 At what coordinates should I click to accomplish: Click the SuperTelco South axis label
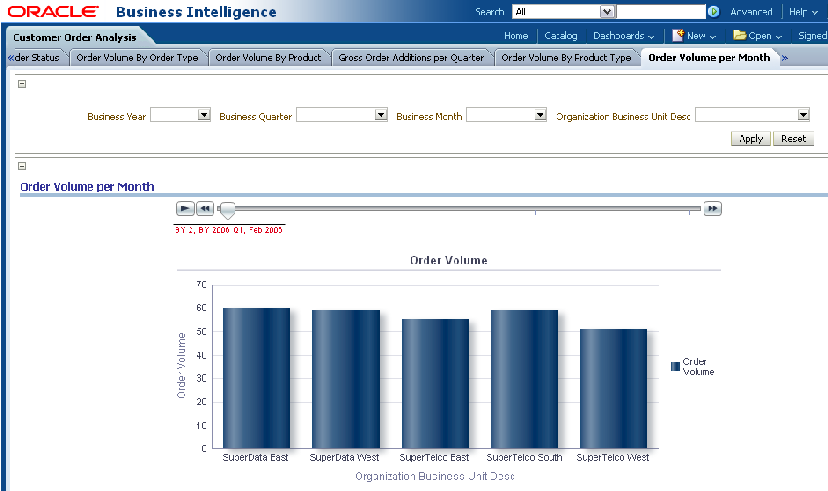point(524,458)
